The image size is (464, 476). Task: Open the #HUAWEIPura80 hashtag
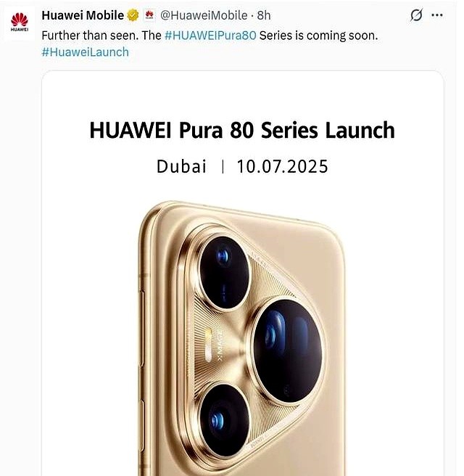coord(210,36)
